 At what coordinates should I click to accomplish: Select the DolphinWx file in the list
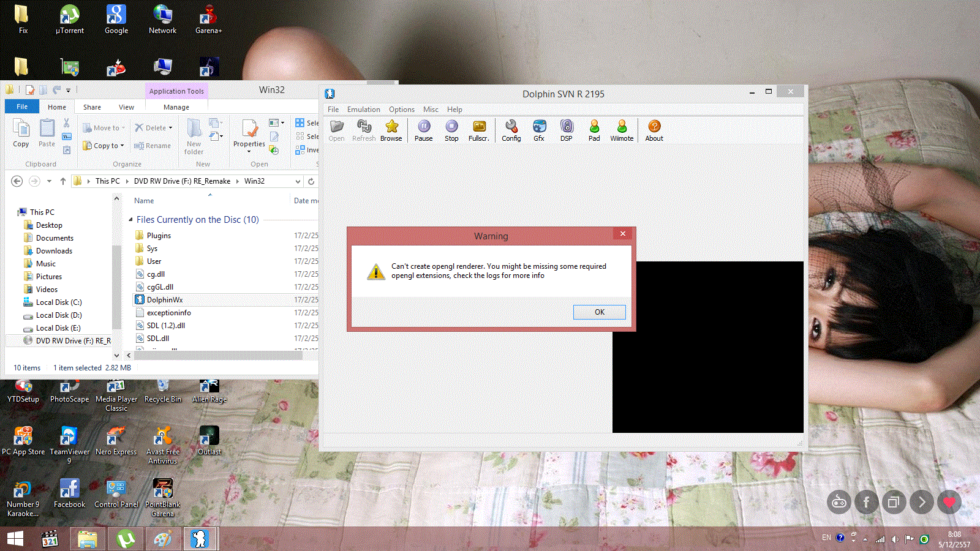[x=165, y=300]
